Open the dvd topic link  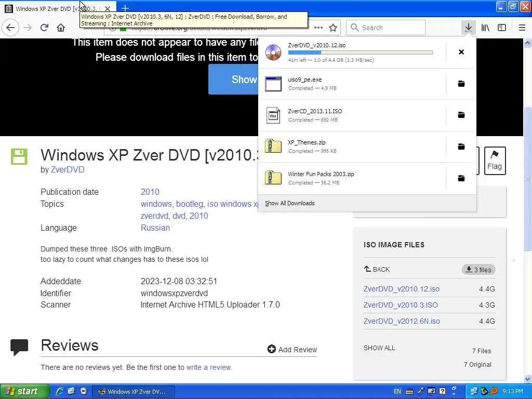[x=179, y=216]
